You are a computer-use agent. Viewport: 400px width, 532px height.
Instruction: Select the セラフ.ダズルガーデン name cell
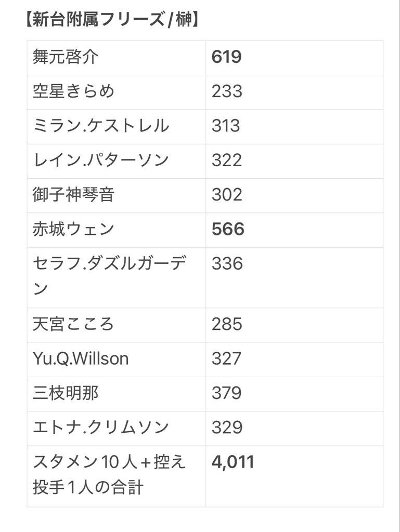pyautogui.click(x=117, y=277)
